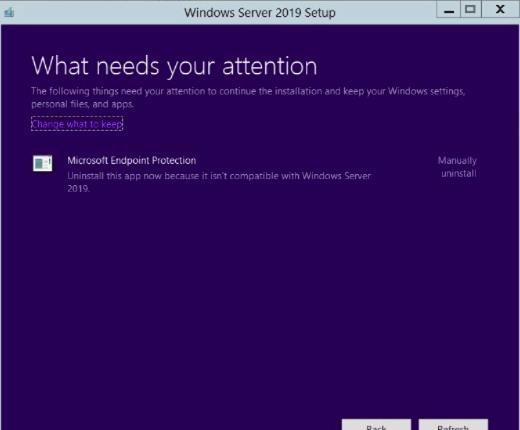Click the Windows Server 2019 Setup title text
The height and width of the screenshot is (430, 520).
pos(260,13)
